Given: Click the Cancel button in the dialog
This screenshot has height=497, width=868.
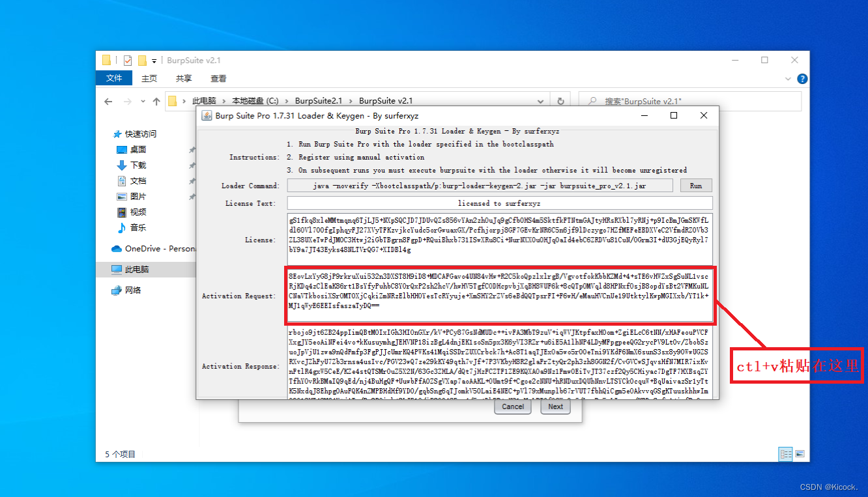Looking at the screenshot, I should coord(513,406).
